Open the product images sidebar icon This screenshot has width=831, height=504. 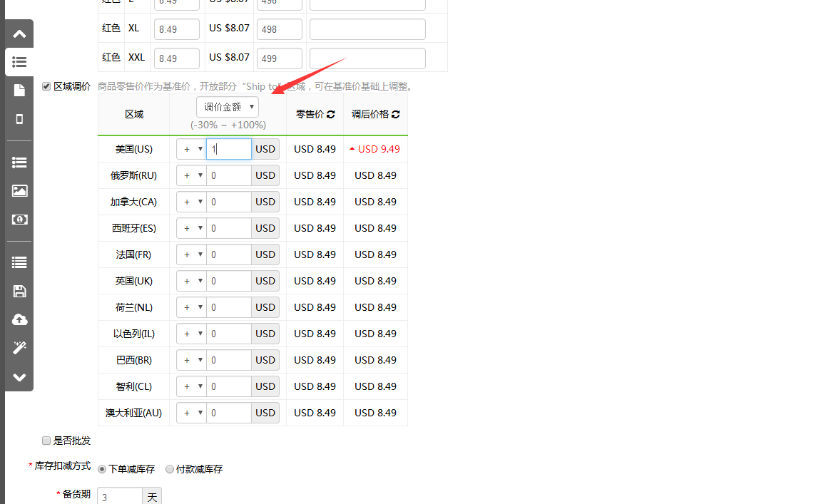tap(19, 190)
